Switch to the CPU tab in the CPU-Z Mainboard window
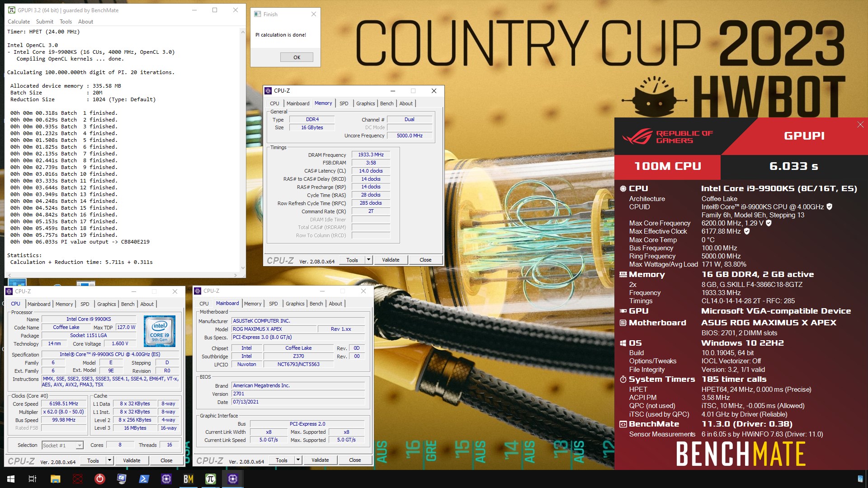The width and height of the screenshot is (868, 488). (204, 304)
